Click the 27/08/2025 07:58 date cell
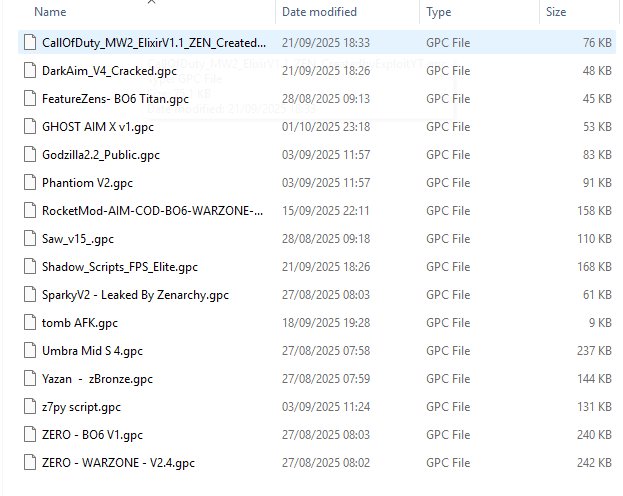The height and width of the screenshot is (496, 623). click(x=326, y=351)
